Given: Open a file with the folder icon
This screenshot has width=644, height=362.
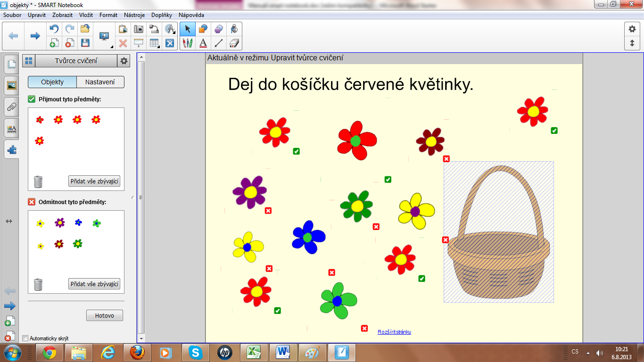Looking at the screenshot, I should click(85, 29).
